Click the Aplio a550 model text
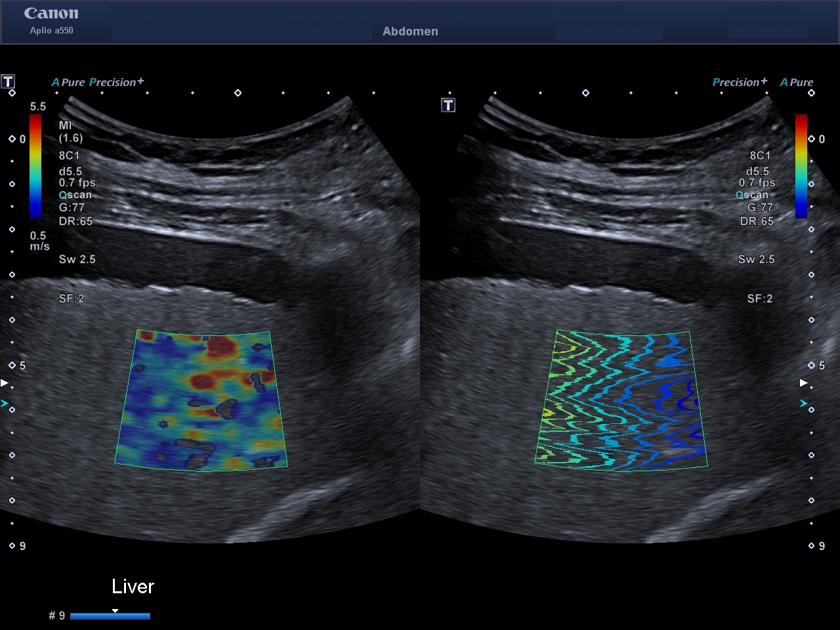Image resolution: width=840 pixels, height=630 pixels. click(51, 30)
